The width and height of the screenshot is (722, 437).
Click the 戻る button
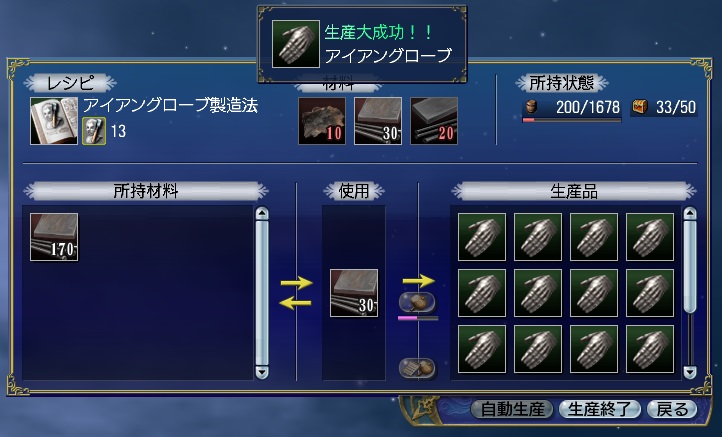672,409
